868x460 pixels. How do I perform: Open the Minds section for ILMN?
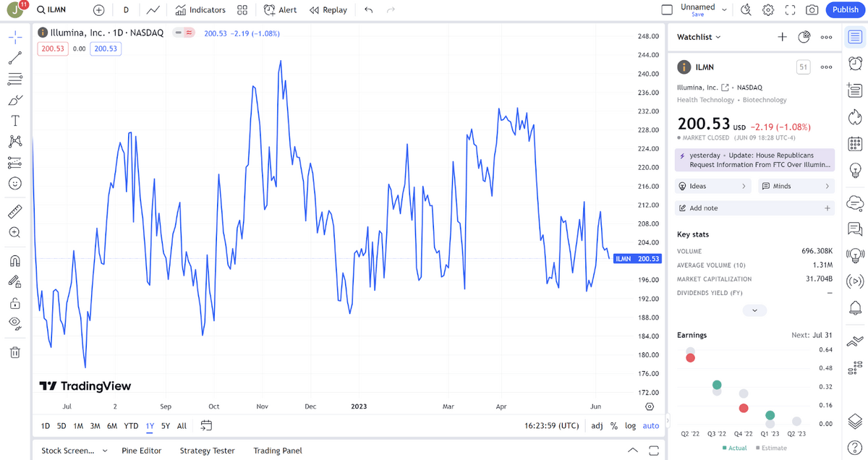(x=796, y=186)
